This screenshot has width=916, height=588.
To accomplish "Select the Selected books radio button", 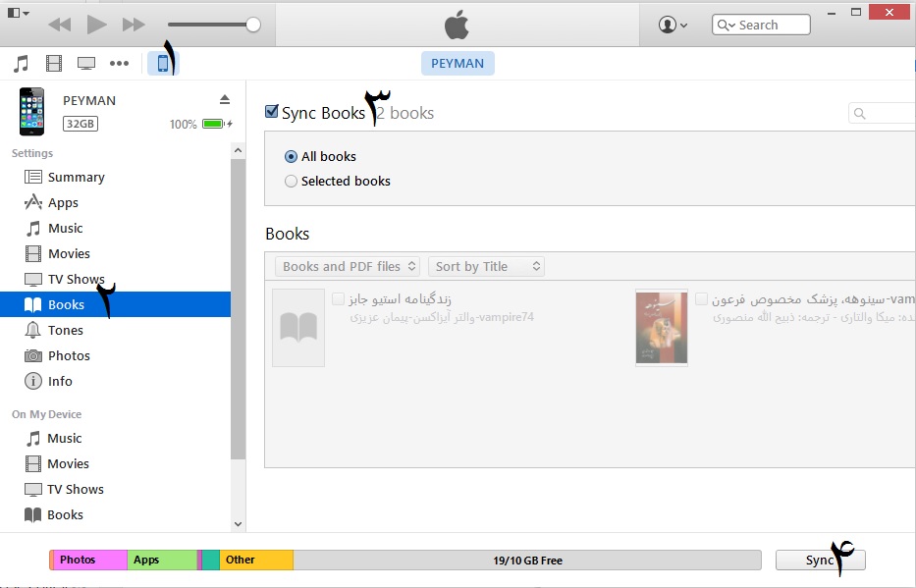I will coord(291,181).
